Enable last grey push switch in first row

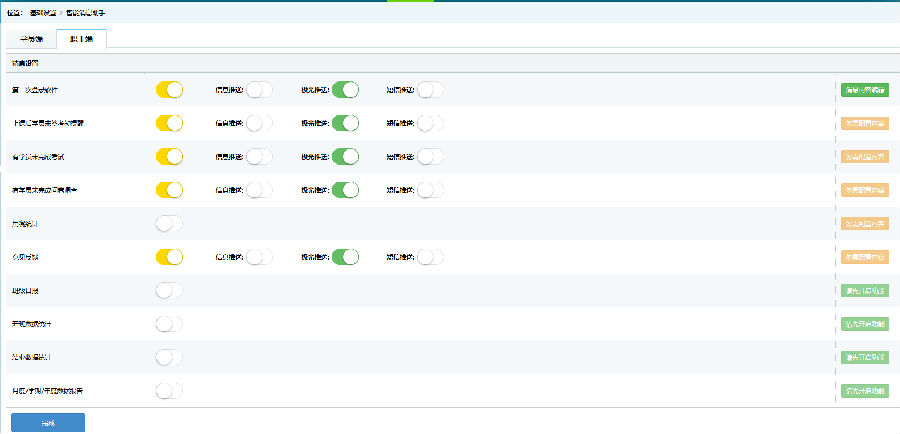(x=430, y=90)
